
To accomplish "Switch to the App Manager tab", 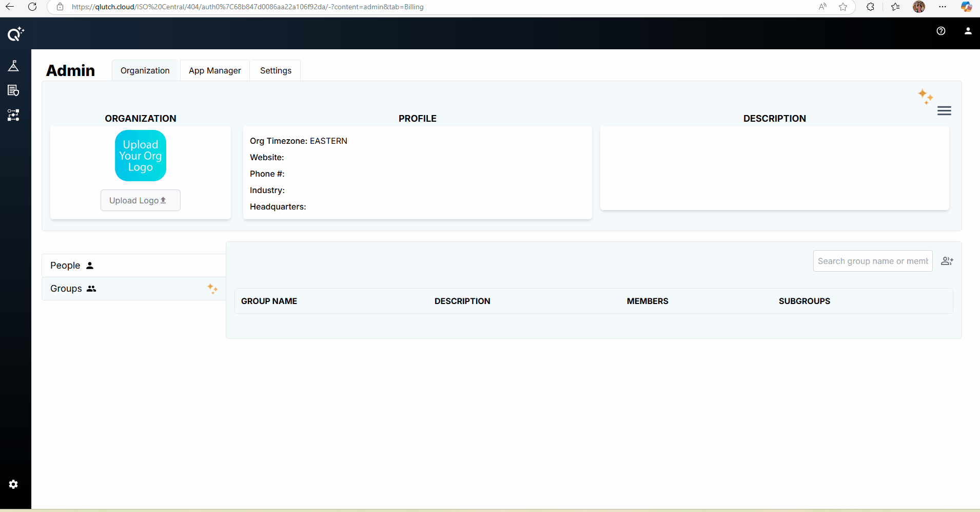I will [x=214, y=70].
